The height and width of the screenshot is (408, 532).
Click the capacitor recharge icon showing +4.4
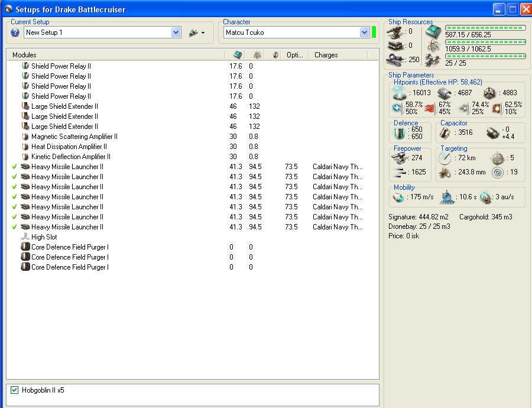coord(492,133)
